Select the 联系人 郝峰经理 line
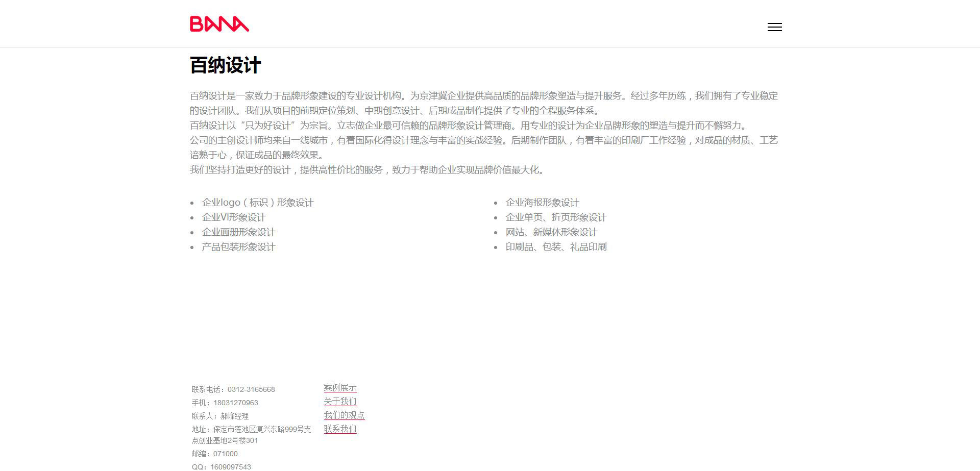 (220, 416)
